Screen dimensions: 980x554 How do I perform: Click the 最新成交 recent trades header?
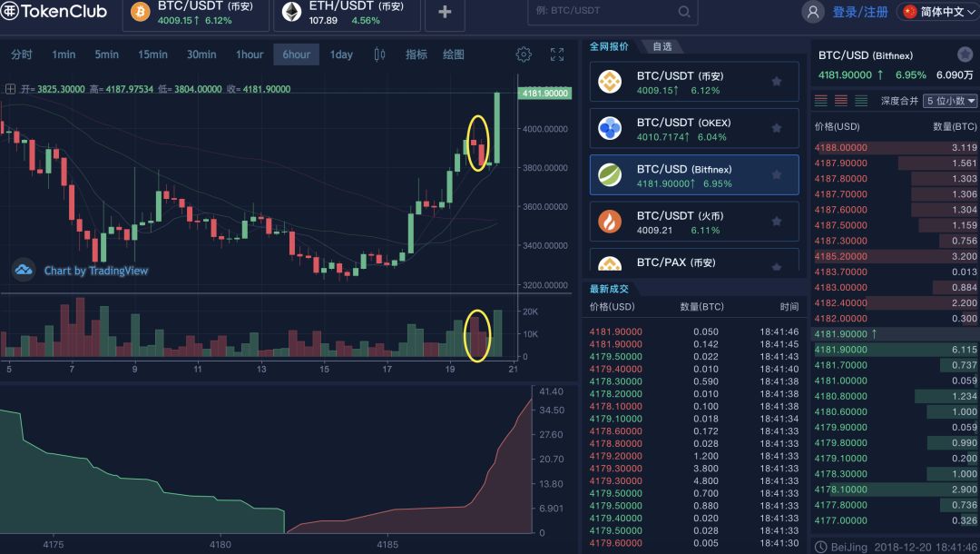click(x=609, y=289)
